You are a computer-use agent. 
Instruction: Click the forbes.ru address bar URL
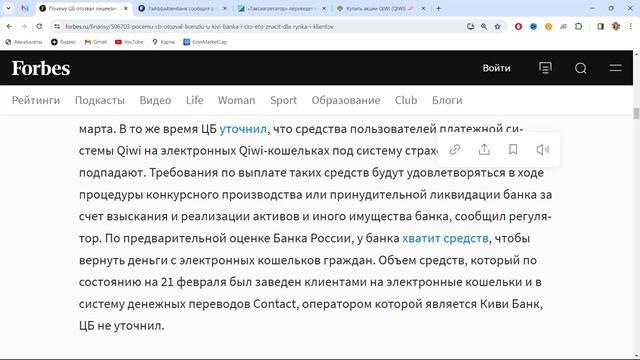click(x=200, y=27)
